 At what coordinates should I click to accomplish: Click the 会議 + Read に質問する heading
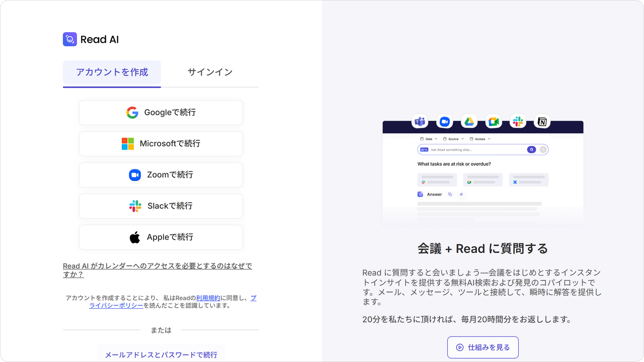pyautogui.click(x=483, y=248)
